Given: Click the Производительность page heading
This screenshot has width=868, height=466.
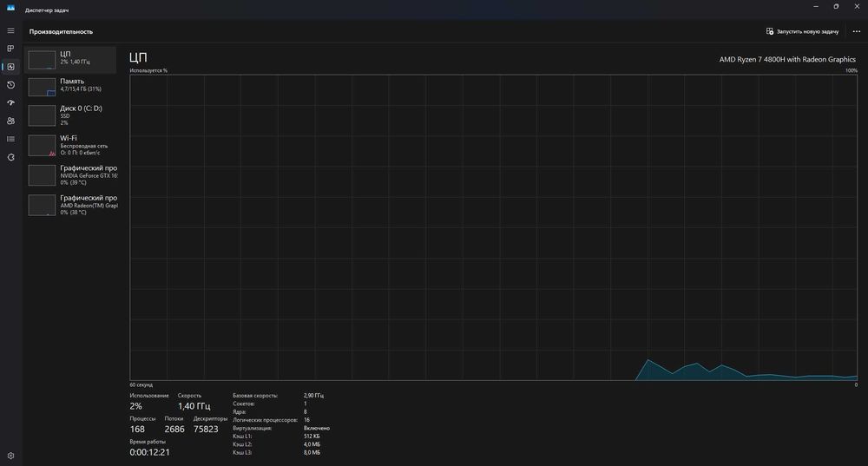Looking at the screenshot, I should (x=61, y=31).
